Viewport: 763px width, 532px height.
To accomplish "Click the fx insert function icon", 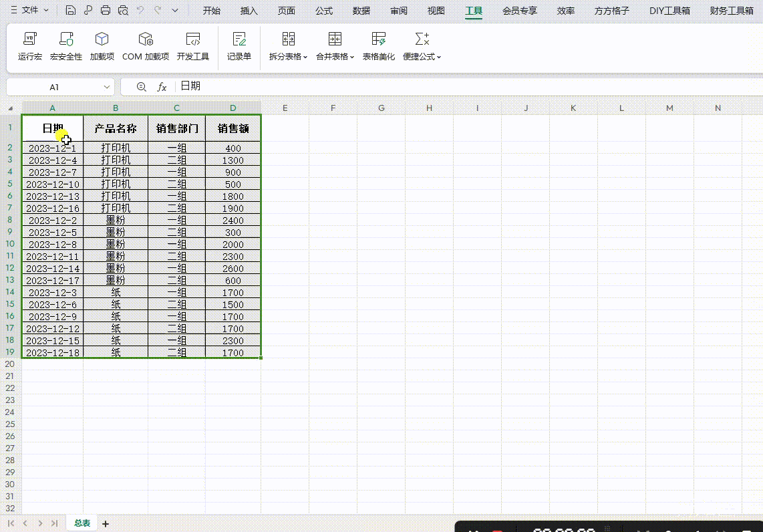I will pyautogui.click(x=162, y=87).
